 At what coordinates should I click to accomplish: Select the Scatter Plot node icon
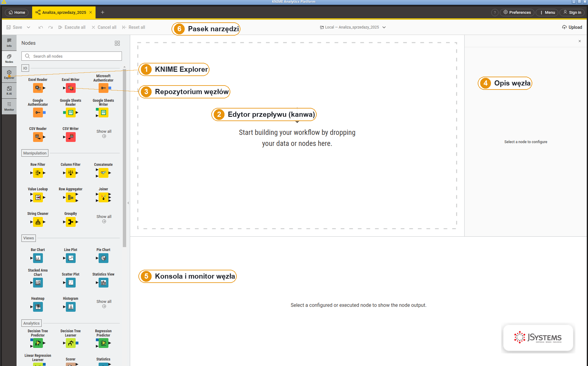pos(71,283)
